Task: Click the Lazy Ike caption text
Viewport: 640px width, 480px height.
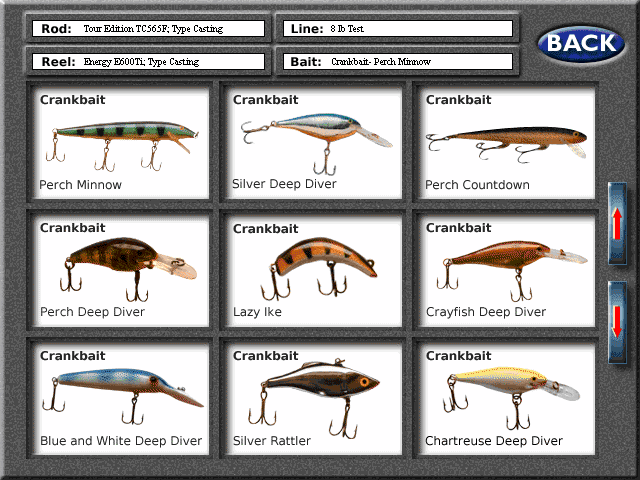Action: (257, 313)
